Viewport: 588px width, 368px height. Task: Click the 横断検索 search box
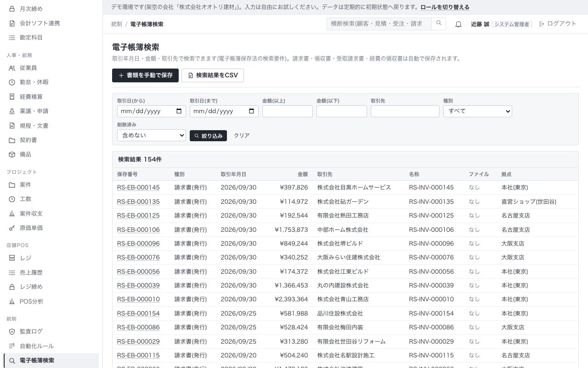379,23
